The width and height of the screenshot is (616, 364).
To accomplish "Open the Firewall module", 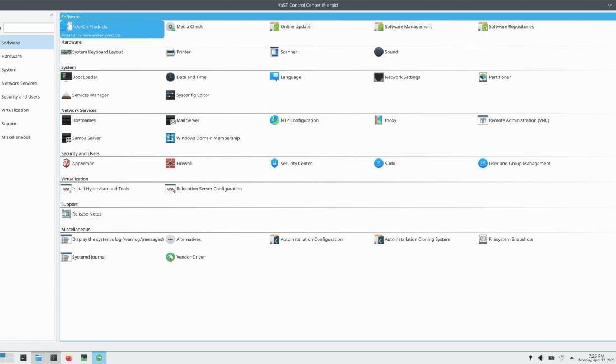I will (x=179, y=164).
